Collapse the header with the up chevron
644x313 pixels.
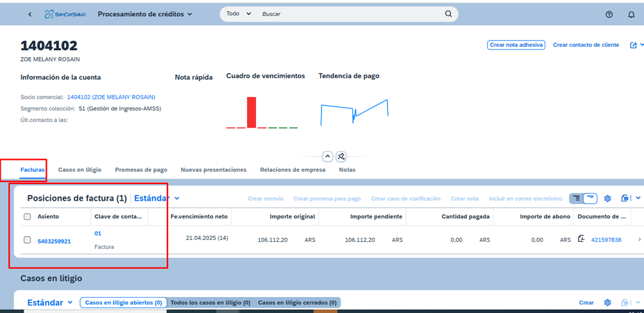327,156
